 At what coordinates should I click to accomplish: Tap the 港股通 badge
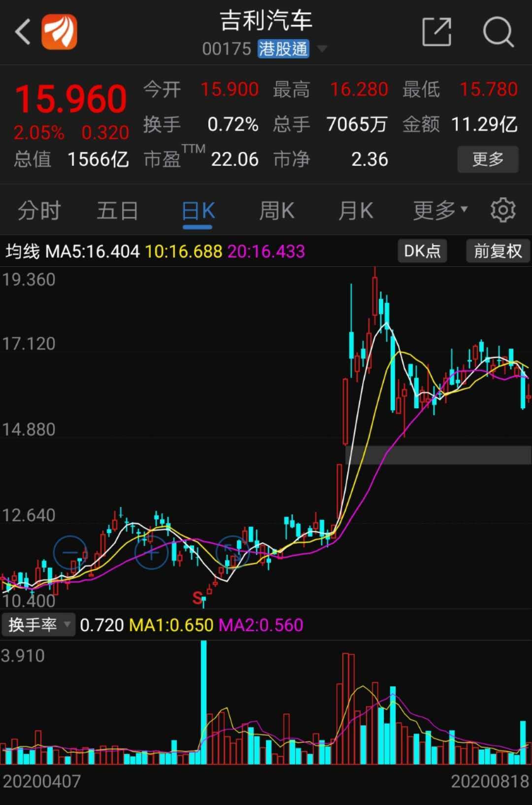[x=283, y=49]
